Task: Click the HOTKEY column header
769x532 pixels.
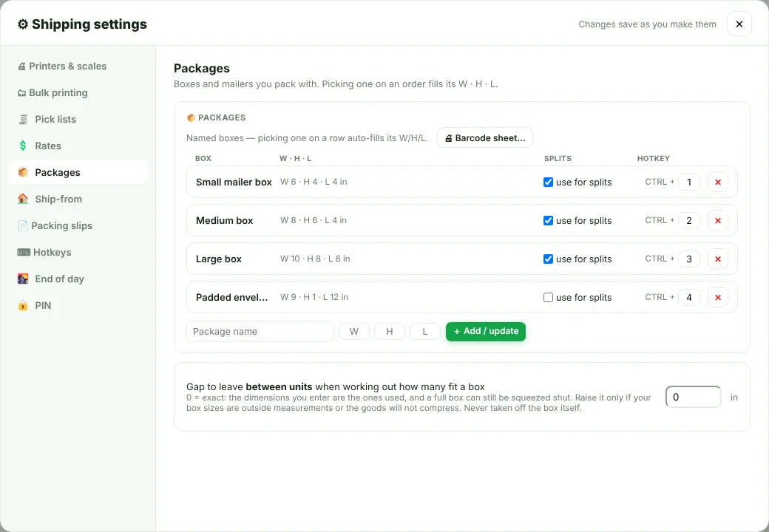Action: coord(653,159)
